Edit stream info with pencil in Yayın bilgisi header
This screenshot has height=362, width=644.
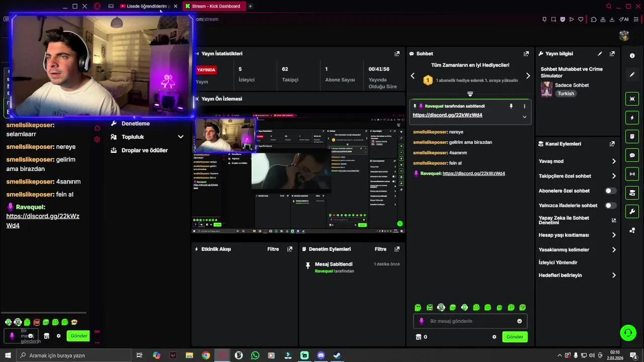point(600,53)
